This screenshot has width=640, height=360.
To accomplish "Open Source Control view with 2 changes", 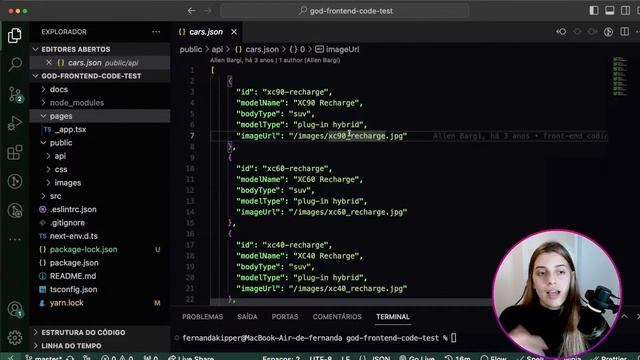I will 16,94.
